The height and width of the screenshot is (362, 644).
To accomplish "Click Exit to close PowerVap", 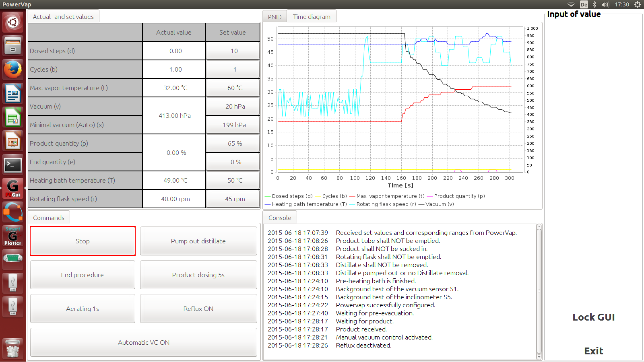I will (594, 351).
